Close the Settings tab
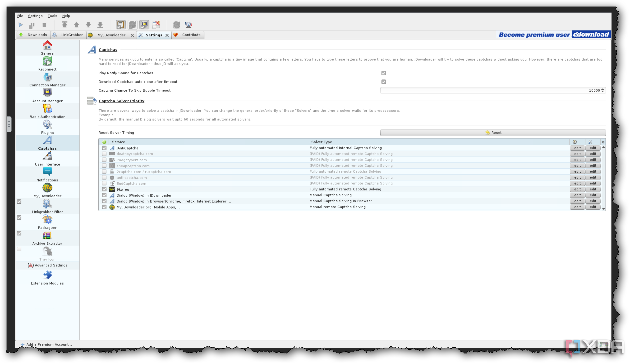 click(167, 35)
